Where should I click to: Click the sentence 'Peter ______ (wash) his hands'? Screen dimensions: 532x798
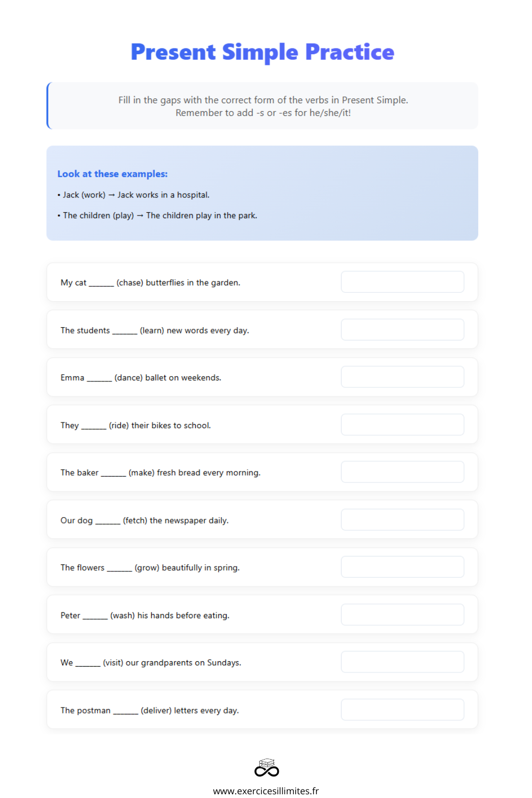(145, 616)
